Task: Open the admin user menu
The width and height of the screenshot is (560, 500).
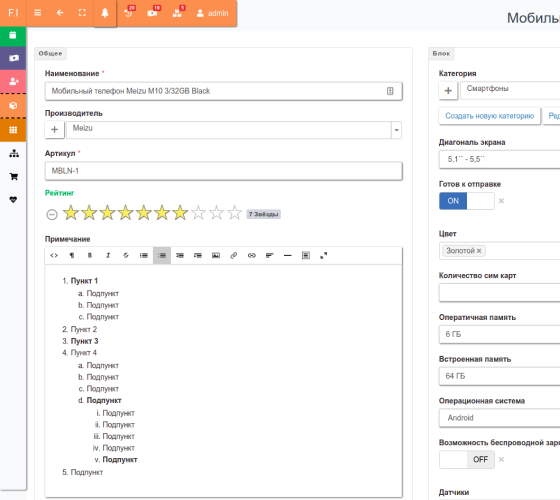Action: click(212, 13)
